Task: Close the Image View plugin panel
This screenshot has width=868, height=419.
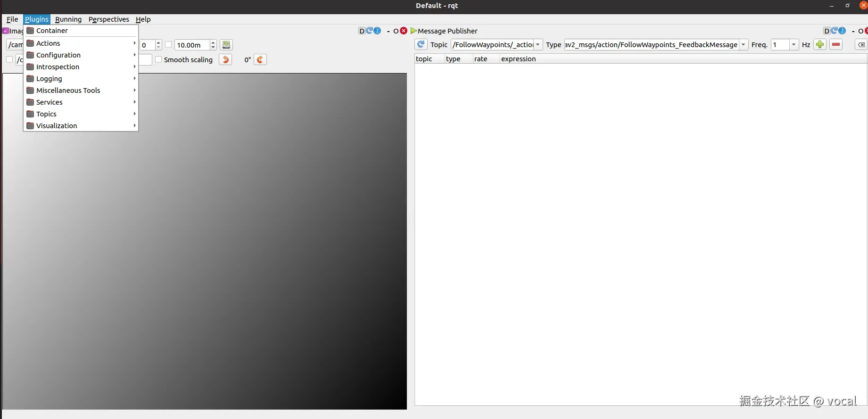Action: point(404,31)
